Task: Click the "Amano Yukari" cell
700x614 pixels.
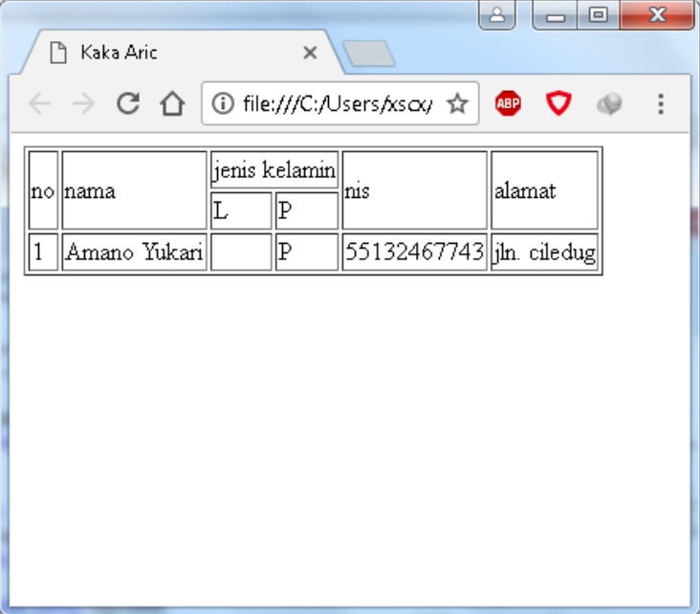Action: 135,252
